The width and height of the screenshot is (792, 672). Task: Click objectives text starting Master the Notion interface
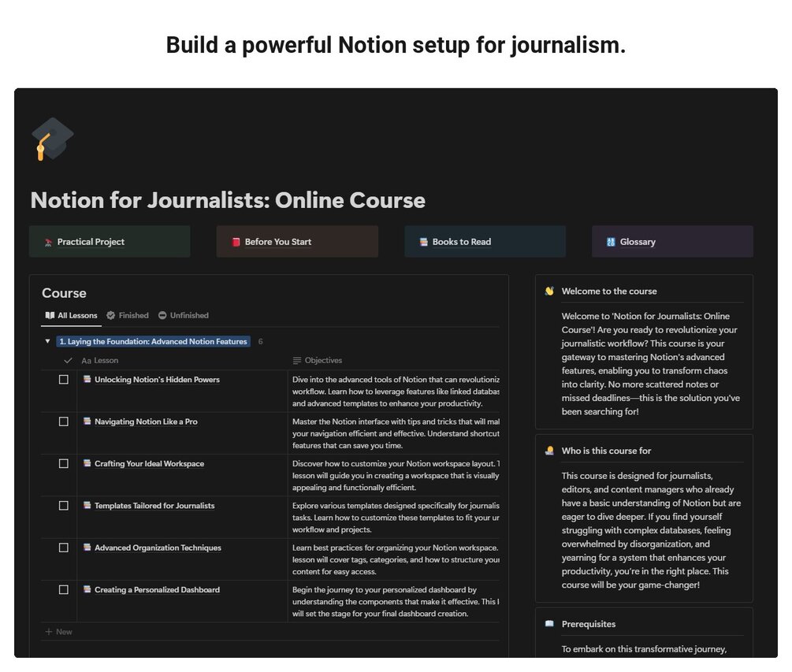396,434
